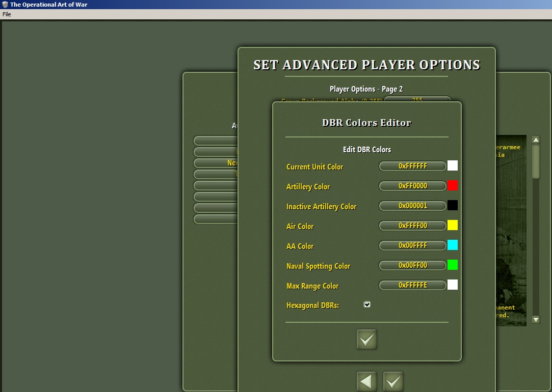Click the cyan AA Color swatch
552x392 pixels.
click(x=453, y=245)
